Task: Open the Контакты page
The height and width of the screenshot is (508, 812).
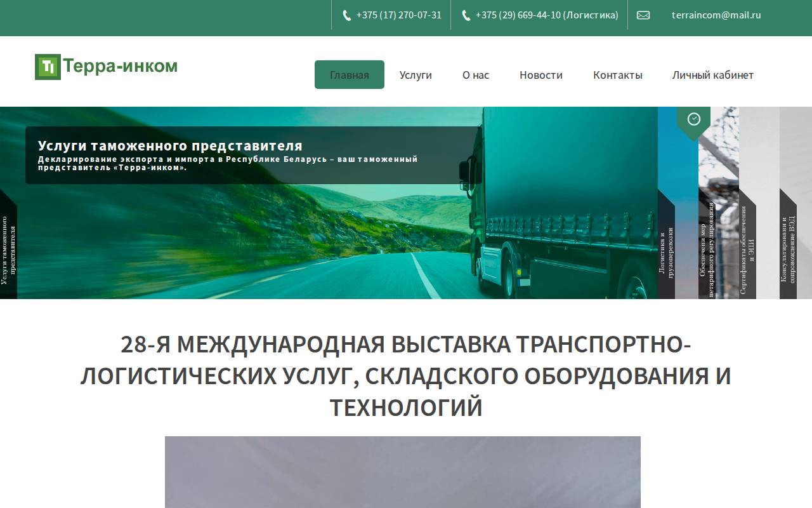Action: coord(618,75)
